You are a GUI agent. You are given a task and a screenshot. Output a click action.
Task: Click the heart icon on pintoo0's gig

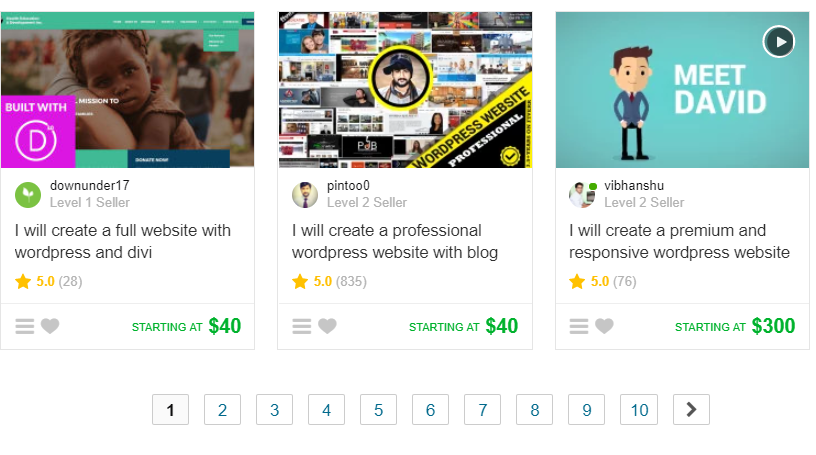click(x=327, y=326)
